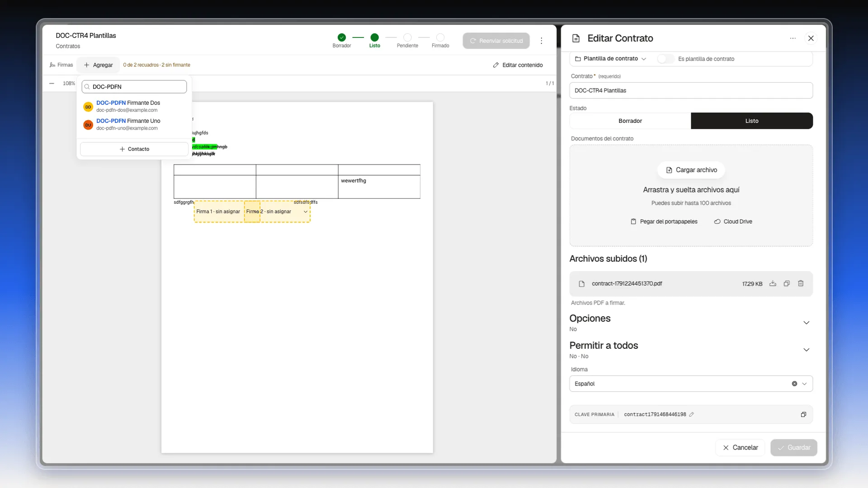Toggle Es plantilla de contrato switch
868x488 pixels.
(665, 59)
